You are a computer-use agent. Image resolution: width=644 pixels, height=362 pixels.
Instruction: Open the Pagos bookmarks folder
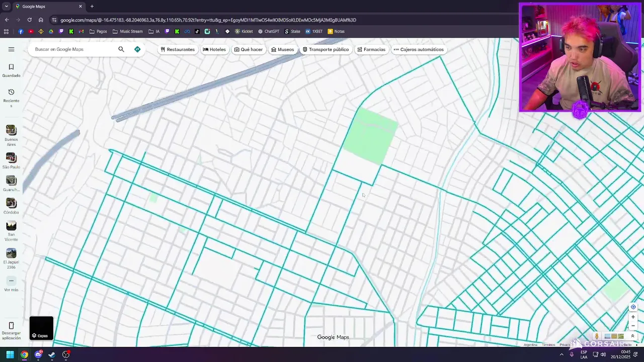pyautogui.click(x=98, y=31)
